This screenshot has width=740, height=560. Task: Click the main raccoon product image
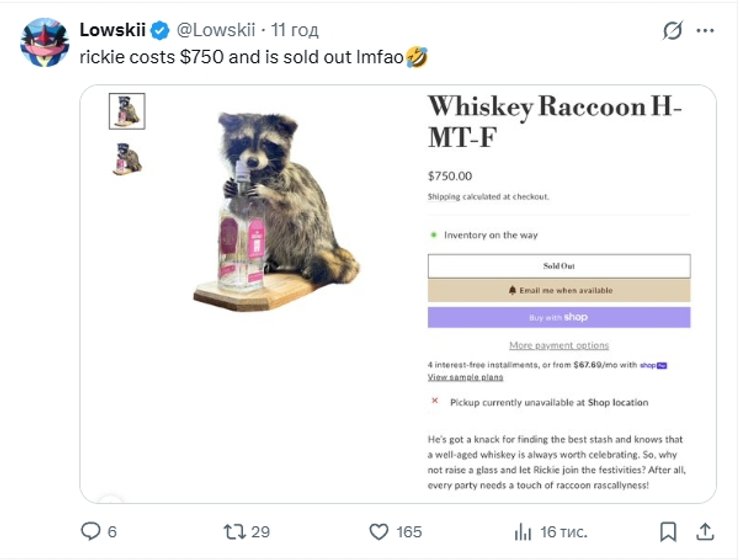pyautogui.click(x=277, y=211)
